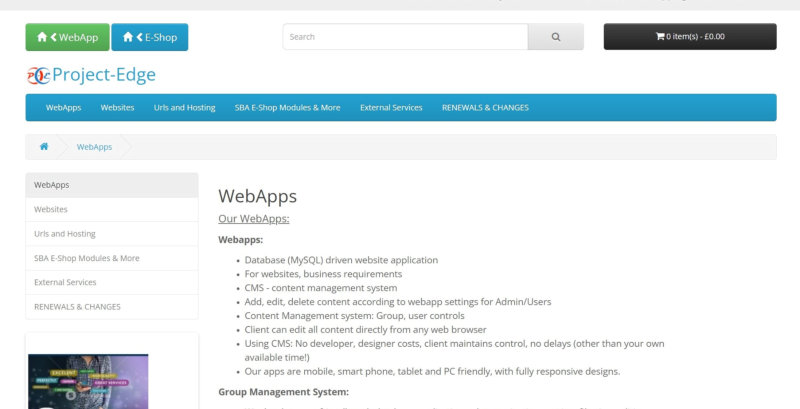Open Websites in the blue navigation bar
The image size is (800, 409).
[x=117, y=108]
